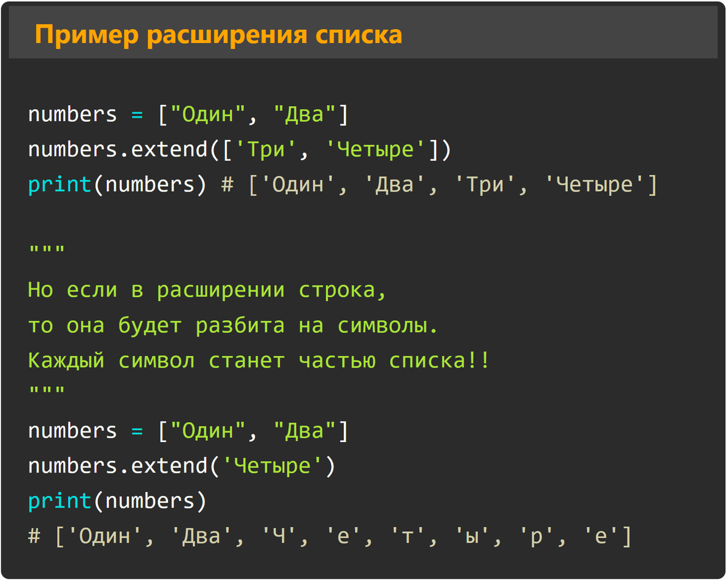Click the word "строка," in the docstring

[343, 290]
